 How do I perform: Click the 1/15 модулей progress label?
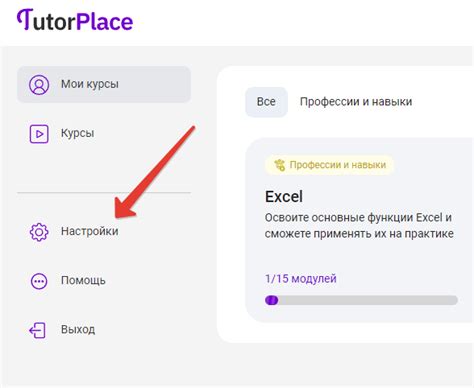click(x=301, y=279)
